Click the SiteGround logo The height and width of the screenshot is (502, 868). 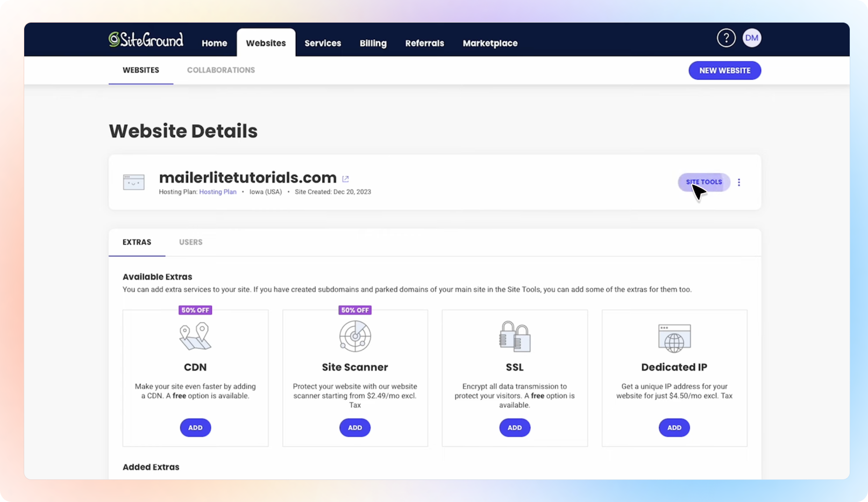146,39
